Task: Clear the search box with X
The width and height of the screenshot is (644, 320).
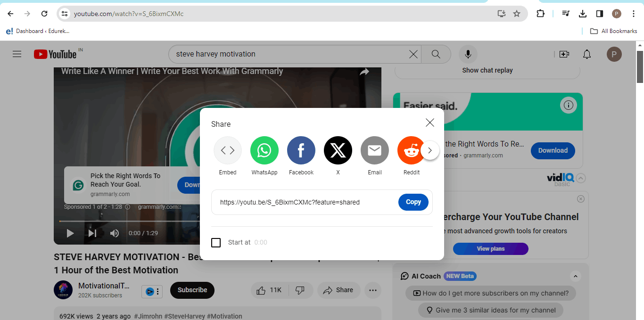Action: [x=413, y=54]
